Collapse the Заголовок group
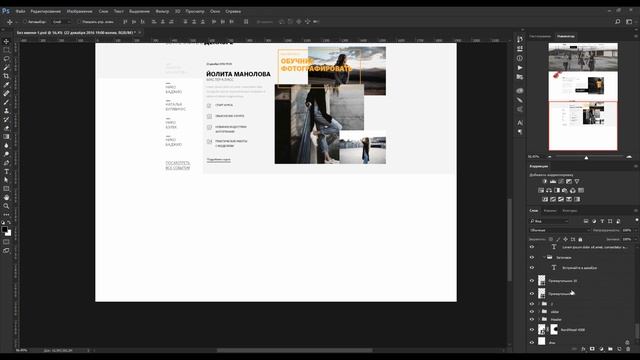Screen dimensions: 640x360 click(x=544, y=258)
